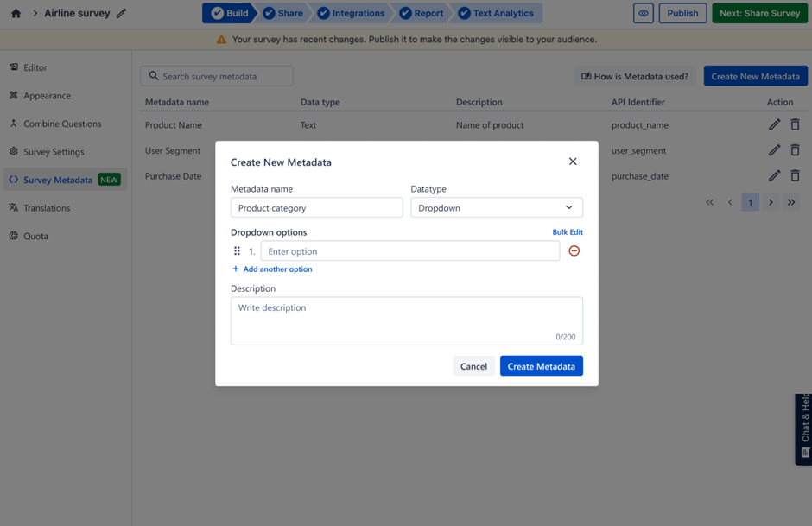Edit the Product Name metadata row

(x=774, y=124)
